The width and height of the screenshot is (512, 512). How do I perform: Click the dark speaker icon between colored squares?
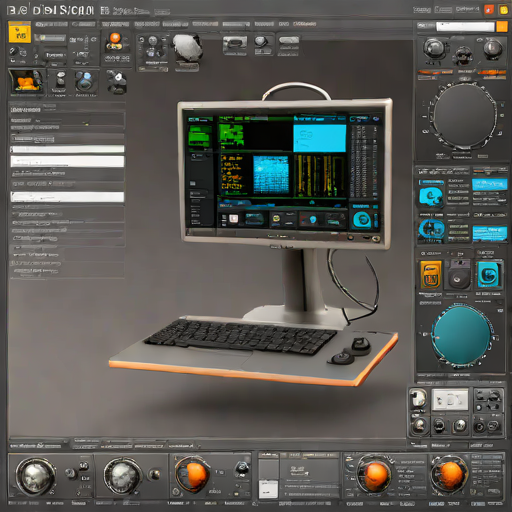[x=459, y=275]
